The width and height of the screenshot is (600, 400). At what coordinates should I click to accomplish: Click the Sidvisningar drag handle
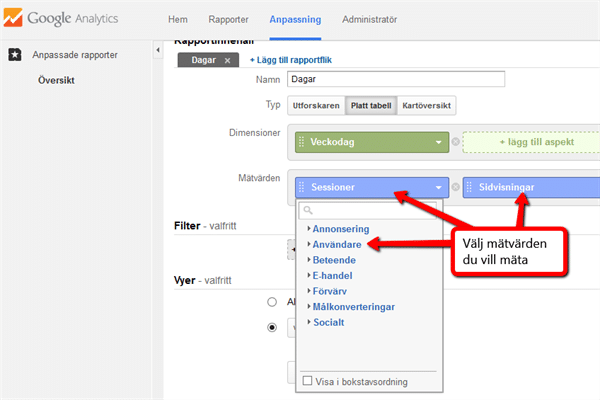tap(469, 187)
